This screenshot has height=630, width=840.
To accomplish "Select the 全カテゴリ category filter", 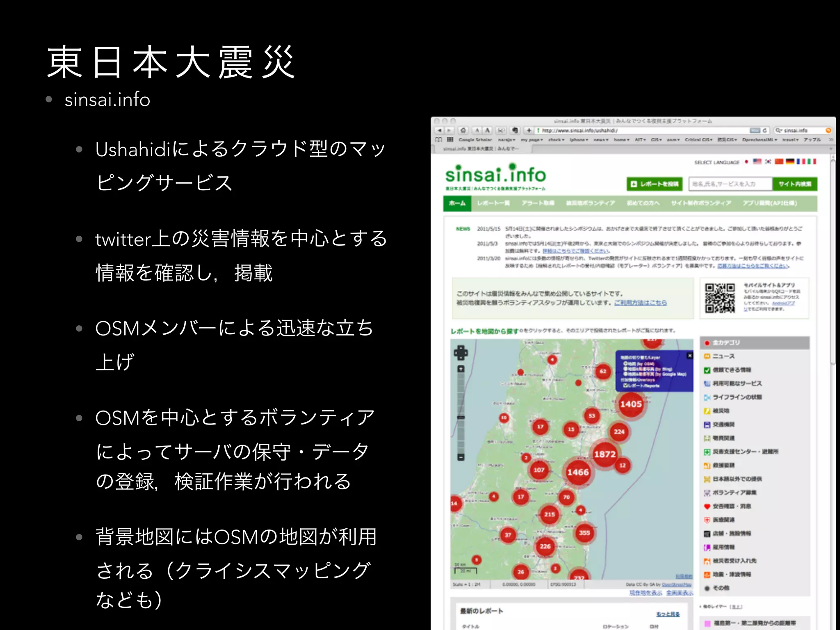I will tap(755, 342).
